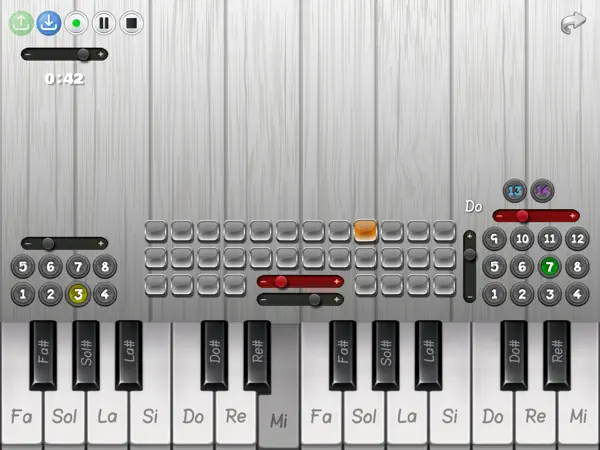Click the blue download icon
The image size is (600, 450).
click(49, 23)
